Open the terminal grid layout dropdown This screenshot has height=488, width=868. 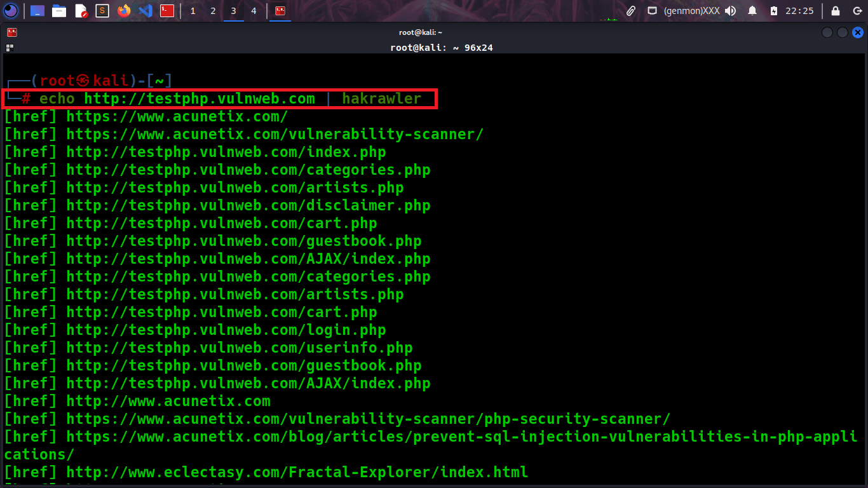coord(10,48)
